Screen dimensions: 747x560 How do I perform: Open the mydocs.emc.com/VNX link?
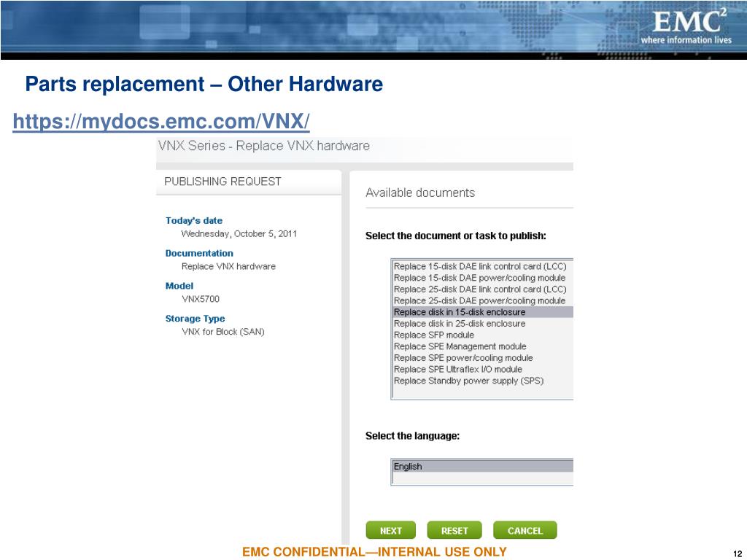click(x=161, y=121)
